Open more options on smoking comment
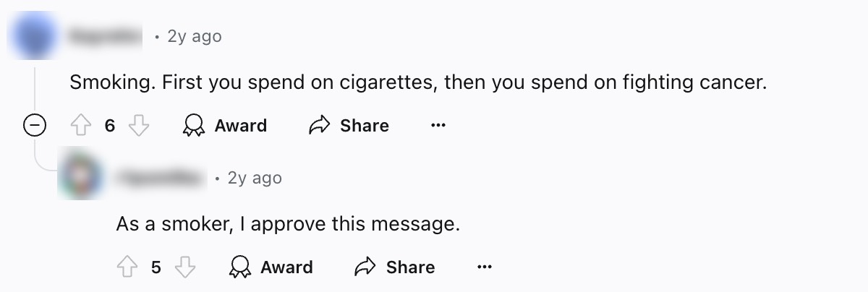This screenshot has width=868, height=292. (x=438, y=126)
